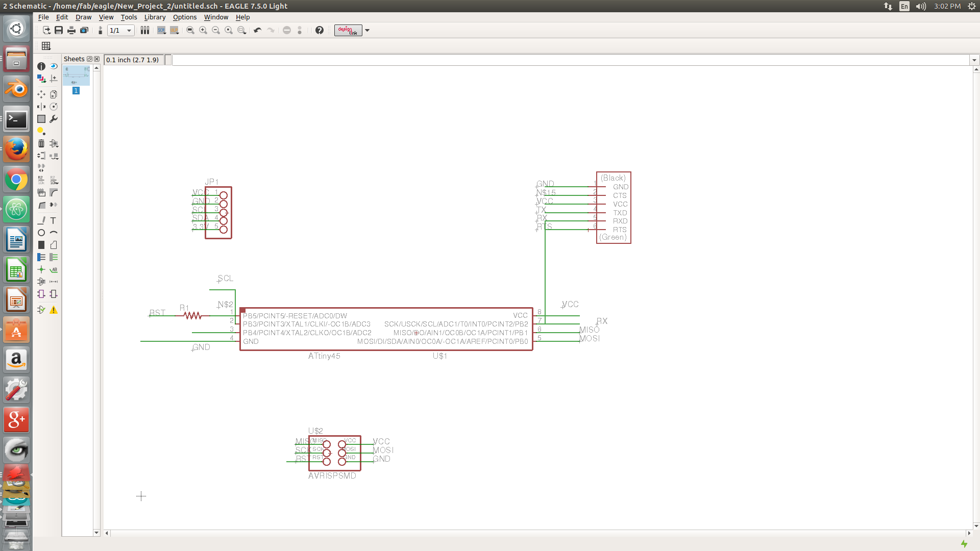Select the Copy tool
Image resolution: width=980 pixels, height=551 pixels.
pyautogui.click(x=54, y=94)
